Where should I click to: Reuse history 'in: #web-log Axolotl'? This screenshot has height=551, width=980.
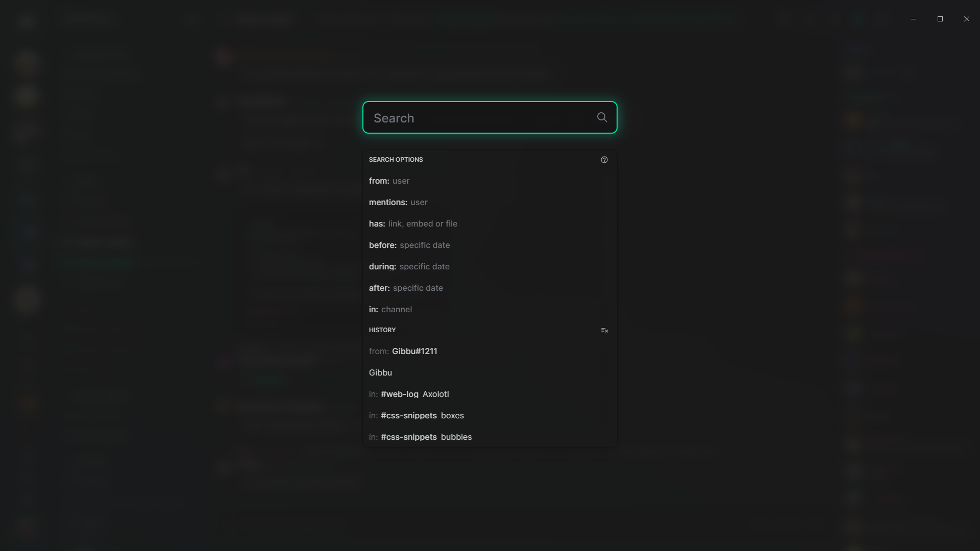click(x=409, y=394)
